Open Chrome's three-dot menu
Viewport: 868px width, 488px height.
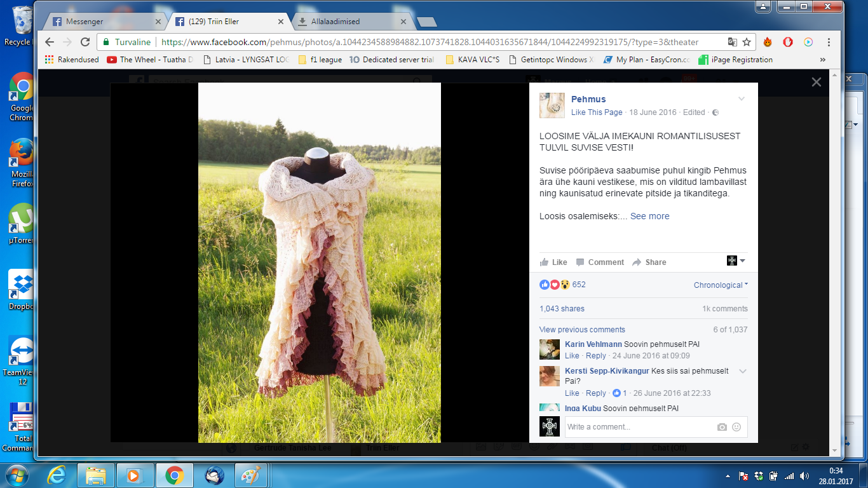point(829,42)
